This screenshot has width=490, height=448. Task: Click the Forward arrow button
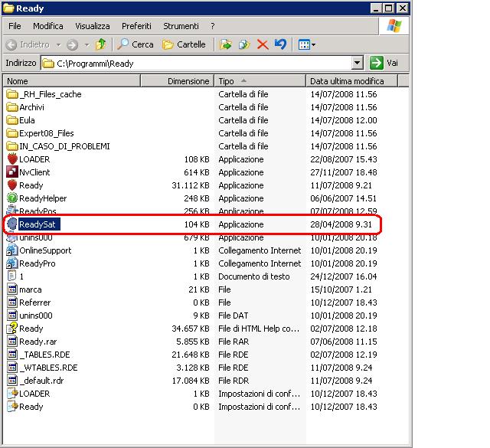coord(72,45)
